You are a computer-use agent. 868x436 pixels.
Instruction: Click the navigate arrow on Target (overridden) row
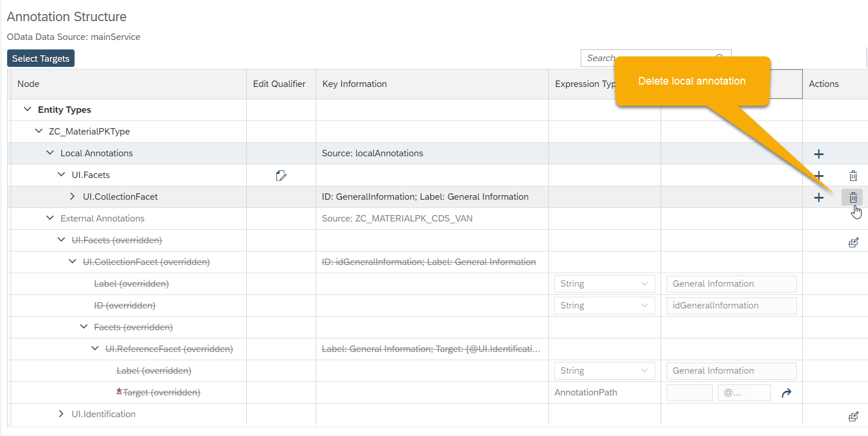tap(786, 393)
